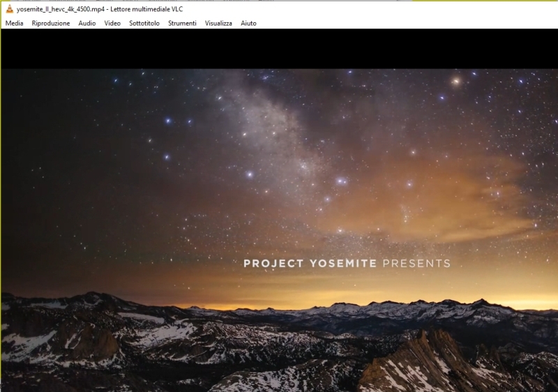This screenshot has height=392, width=558.
Task: Click the yosemite_ll_hevc_4k_4500.mp4 window title
Action: click(x=100, y=9)
